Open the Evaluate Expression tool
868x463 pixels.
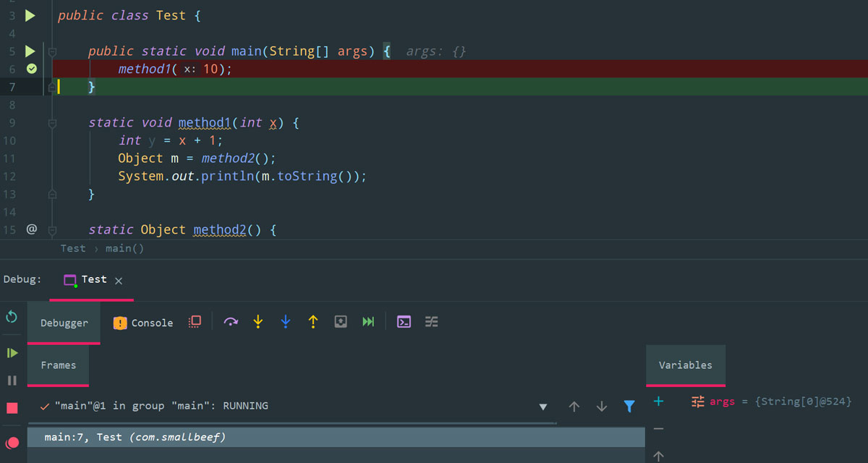click(404, 322)
